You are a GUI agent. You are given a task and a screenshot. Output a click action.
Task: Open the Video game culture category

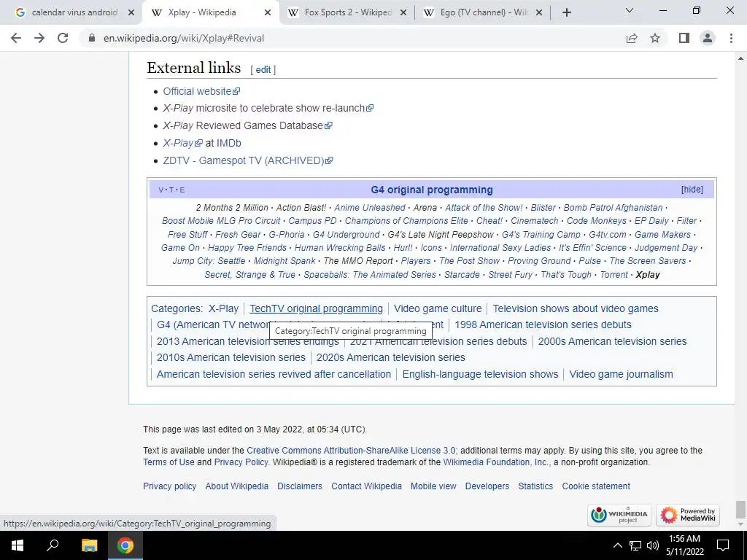438,308
